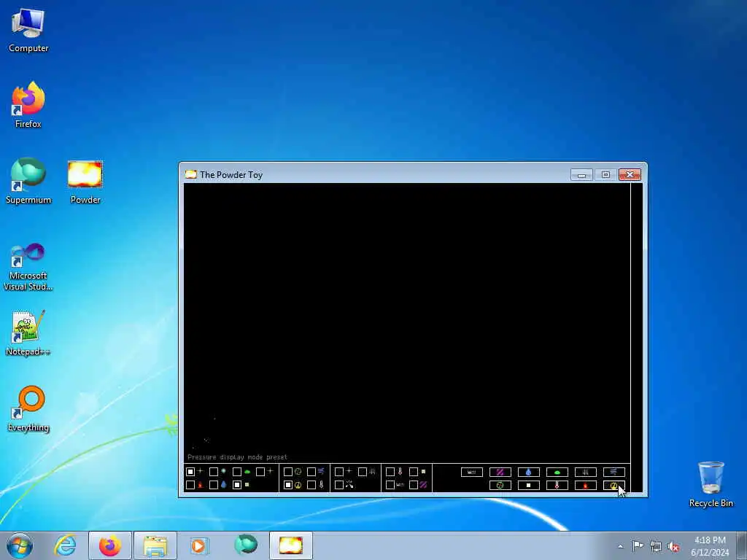Image resolution: width=747 pixels, height=560 pixels.
Task: Launch Internet Explorer from the taskbar
Action: click(65, 545)
